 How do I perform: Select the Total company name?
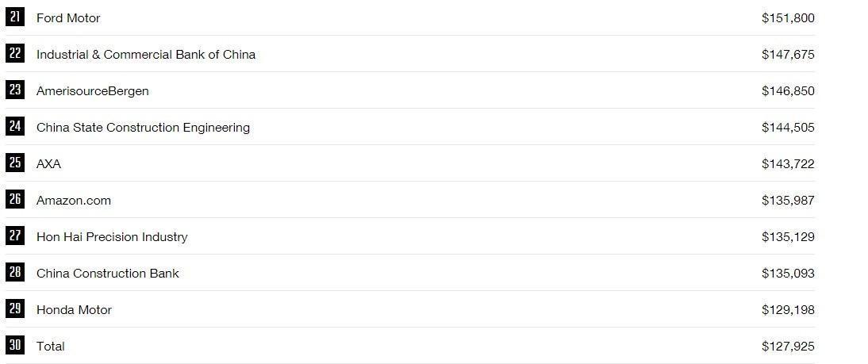click(x=51, y=347)
